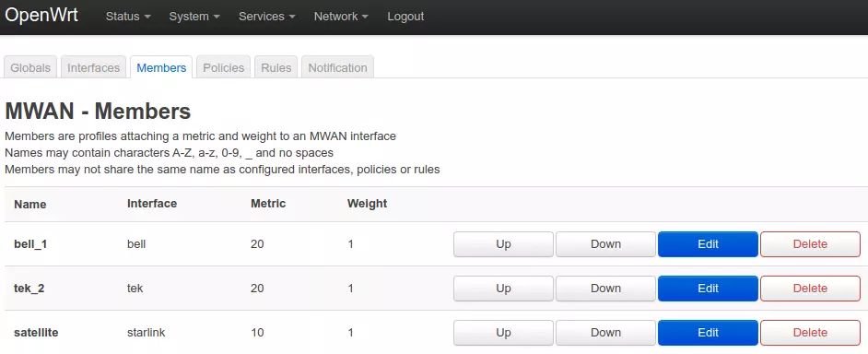
Task: Expand the Services dropdown menu
Action: [267, 17]
